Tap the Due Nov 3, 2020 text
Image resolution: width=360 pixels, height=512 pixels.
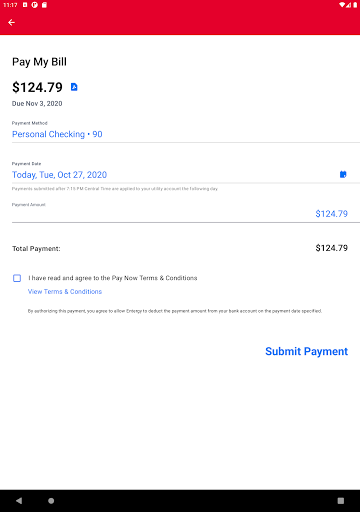[x=37, y=104]
